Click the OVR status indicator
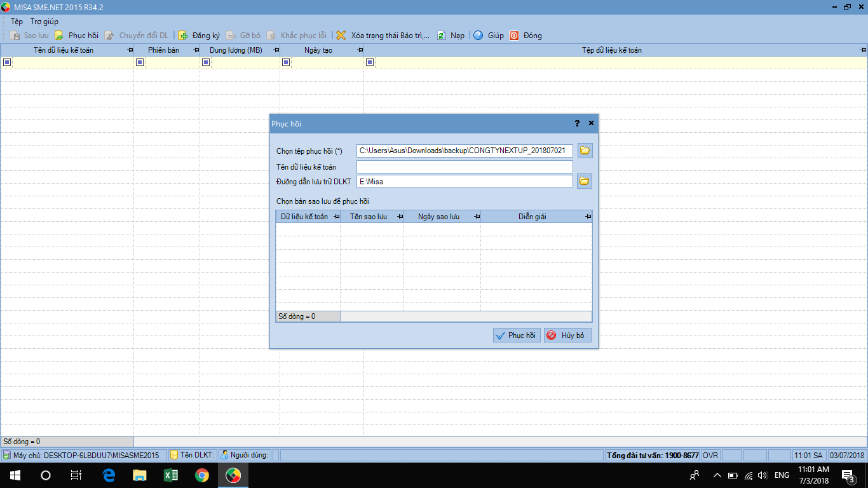 pos(710,456)
